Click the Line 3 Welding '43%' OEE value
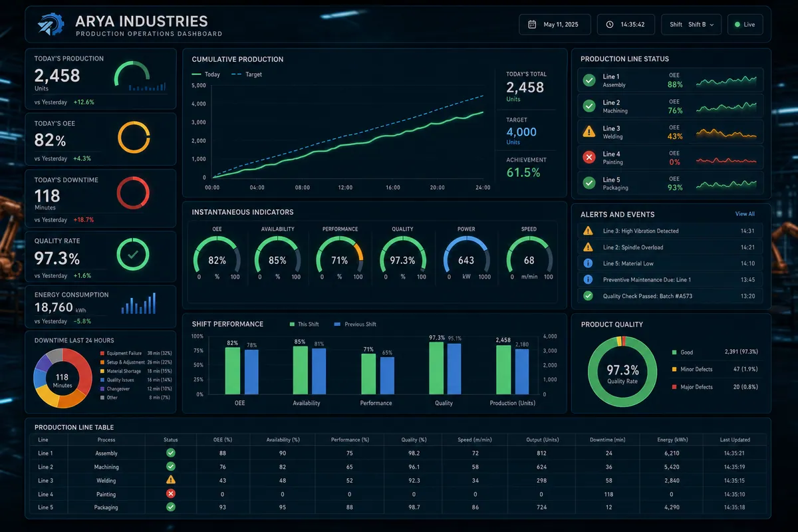The width and height of the screenshot is (798, 532). (675, 136)
